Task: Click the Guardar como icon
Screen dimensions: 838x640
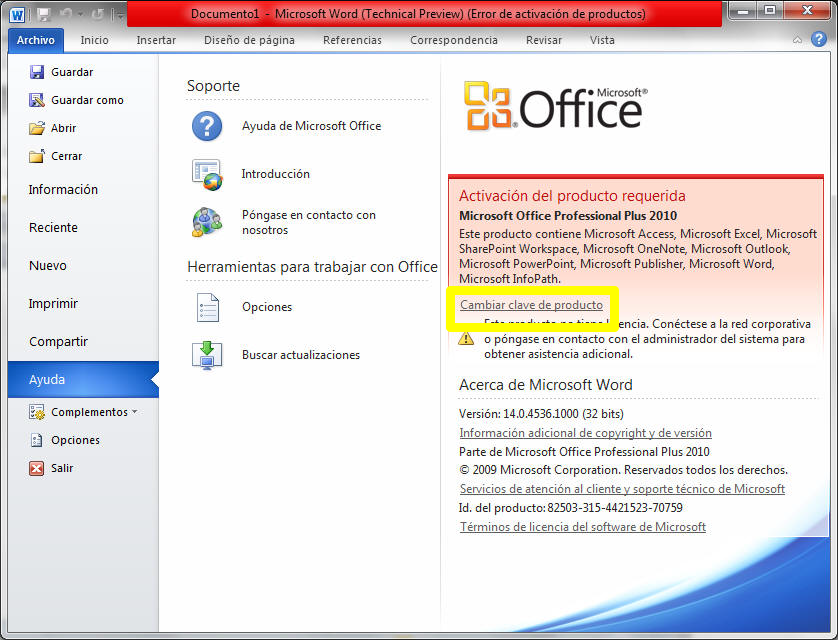Action: pos(36,100)
